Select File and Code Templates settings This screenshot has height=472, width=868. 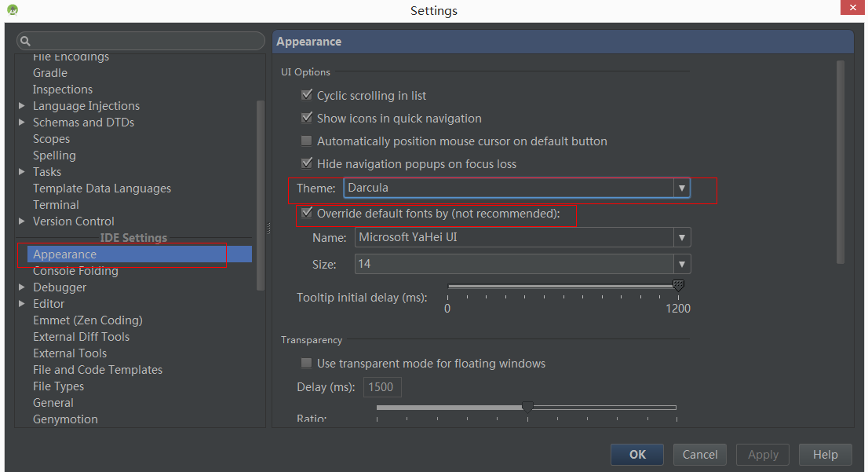pos(97,370)
